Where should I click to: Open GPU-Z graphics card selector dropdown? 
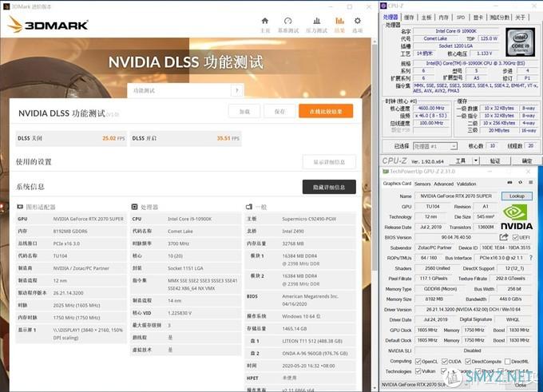[425, 385]
